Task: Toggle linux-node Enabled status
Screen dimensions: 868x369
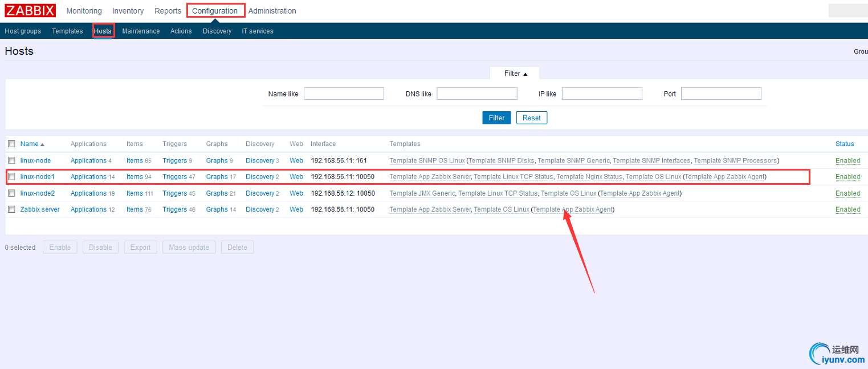Action: 847,161
